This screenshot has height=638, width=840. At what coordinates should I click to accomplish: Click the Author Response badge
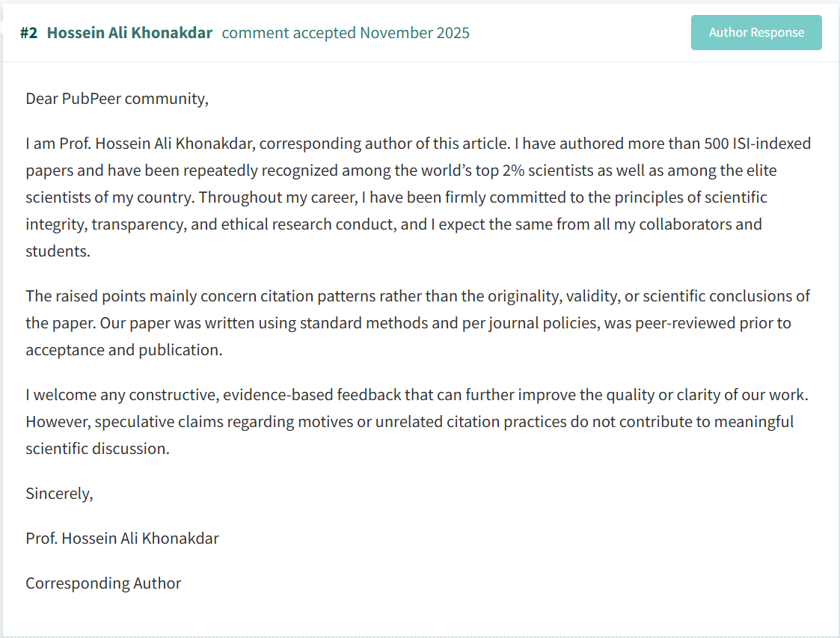pyautogui.click(x=755, y=33)
